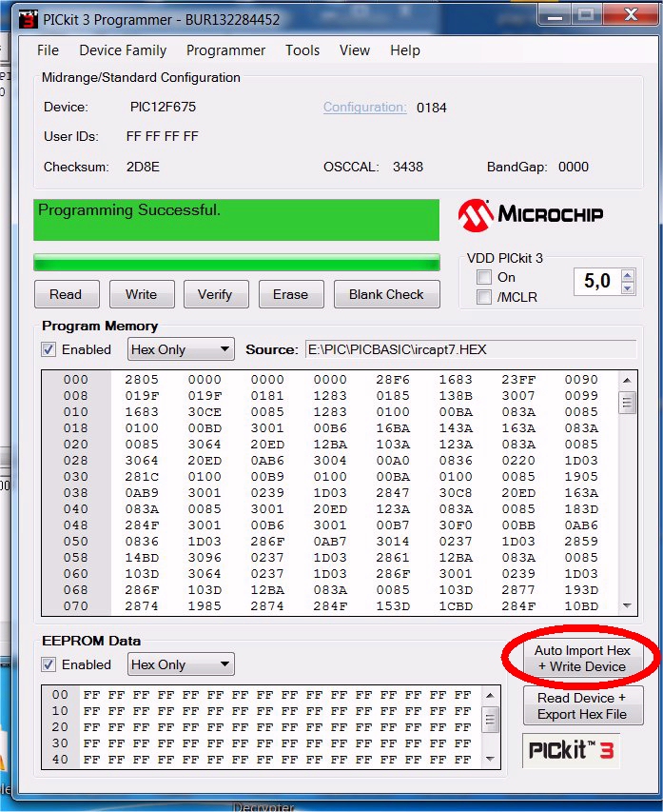Click the Erase button
Image resolution: width=663 pixels, height=812 pixels.
(291, 294)
